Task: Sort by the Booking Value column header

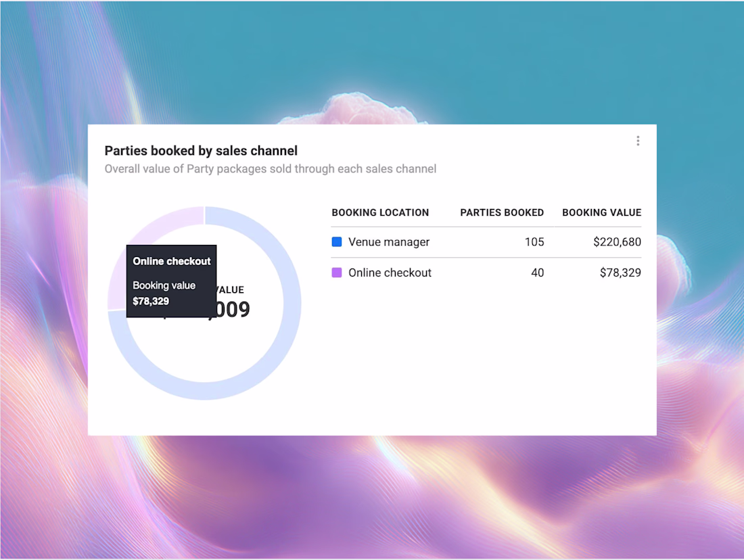Action: [x=601, y=212]
